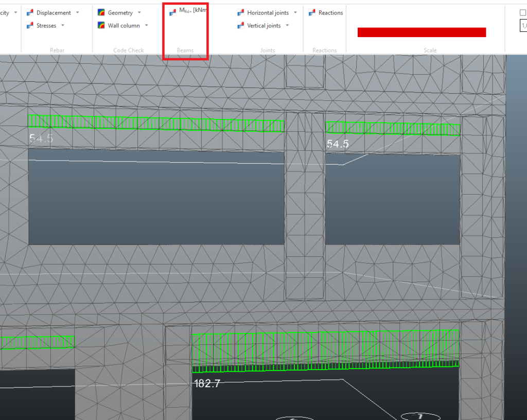Click the scale value input field
Image resolution: width=527 pixels, height=420 pixels.
coord(524,26)
